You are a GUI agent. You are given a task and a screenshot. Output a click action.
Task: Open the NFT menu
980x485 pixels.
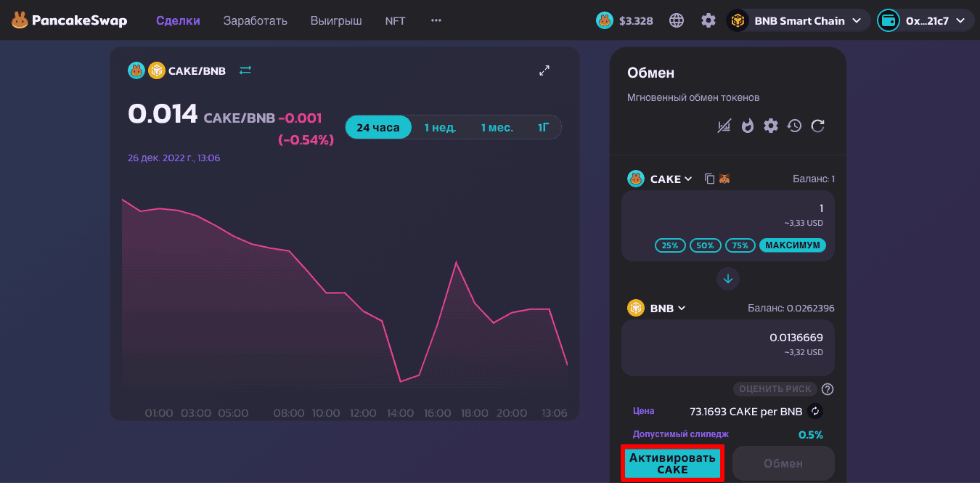pyautogui.click(x=396, y=20)
